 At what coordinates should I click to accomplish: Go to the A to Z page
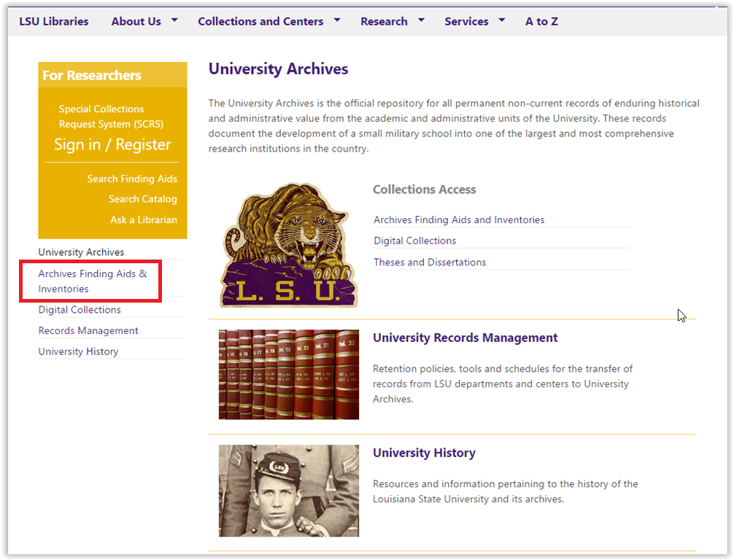[x=541, y=22]
